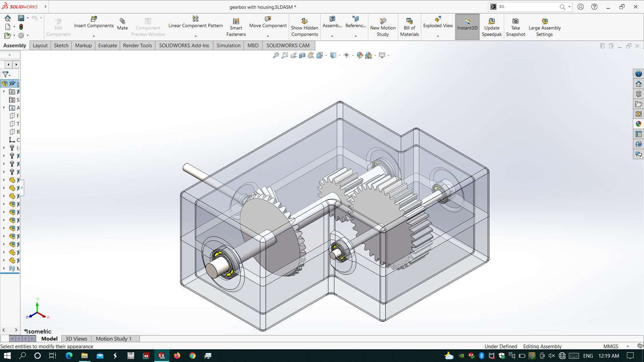Viewport: 644px width, 362px height.
Task: Activate Move Component tool
Action: click(x=268, y=22)
